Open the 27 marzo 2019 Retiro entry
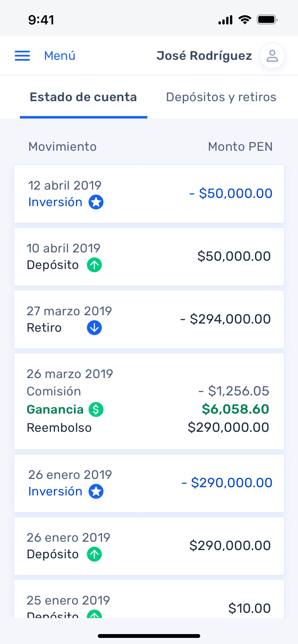 click(x=149, y=319)
